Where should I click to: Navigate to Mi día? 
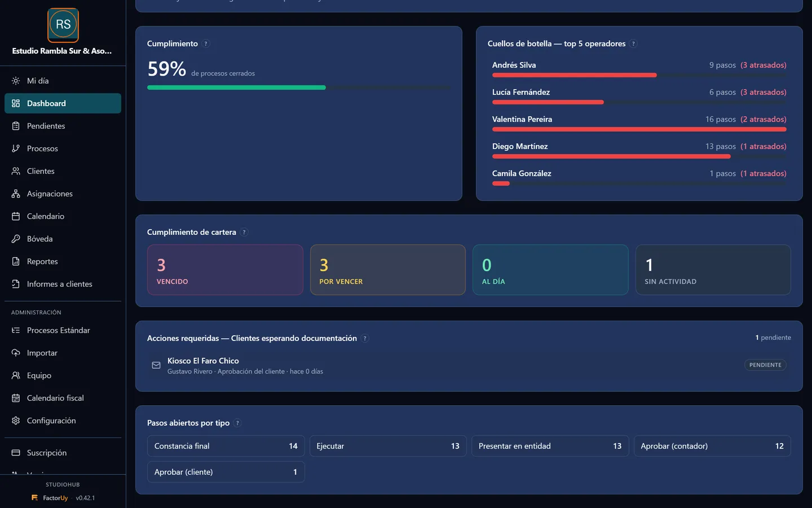[x=63, y=81]
